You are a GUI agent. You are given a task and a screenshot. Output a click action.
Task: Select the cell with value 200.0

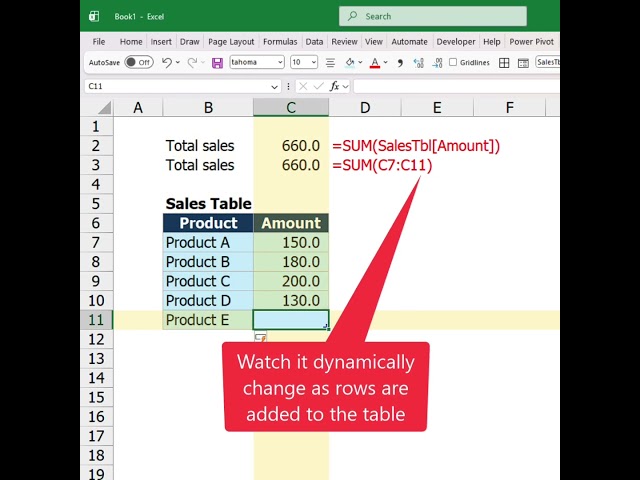tap(291, 281)
